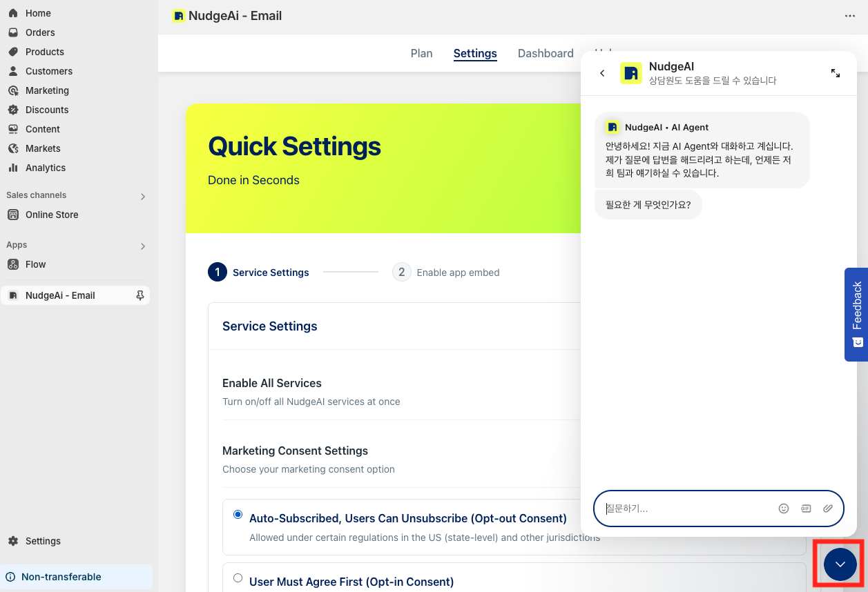The image size is (868, 592).
Task: Select User Must Agree First radio
Action: coord(238,578)
